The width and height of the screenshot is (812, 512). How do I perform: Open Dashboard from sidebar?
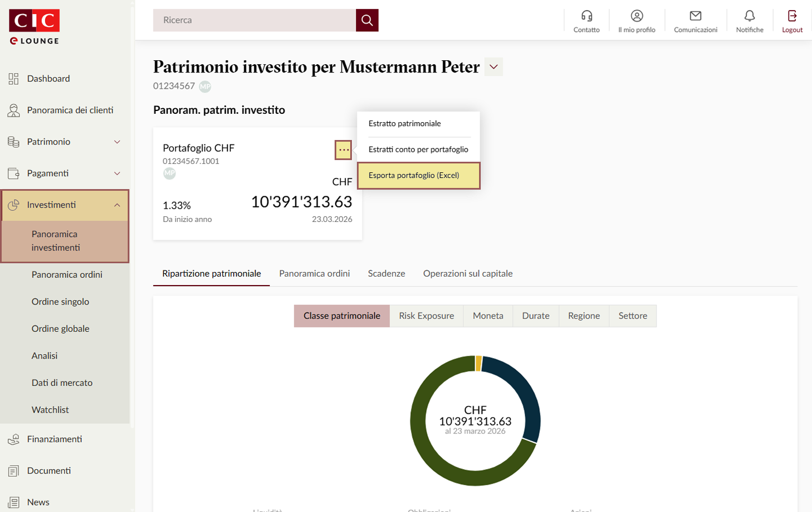pos(49,79)
